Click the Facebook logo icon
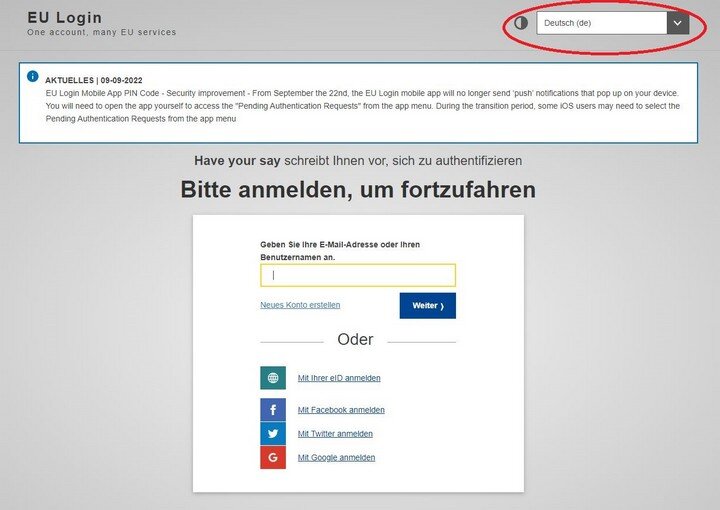 tap(273, 410)
